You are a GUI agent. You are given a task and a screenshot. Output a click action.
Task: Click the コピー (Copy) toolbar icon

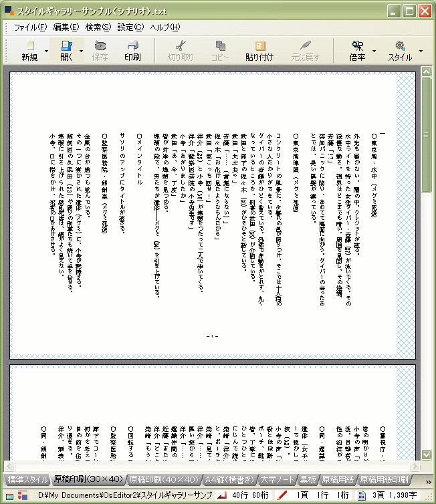coord(220,45)
